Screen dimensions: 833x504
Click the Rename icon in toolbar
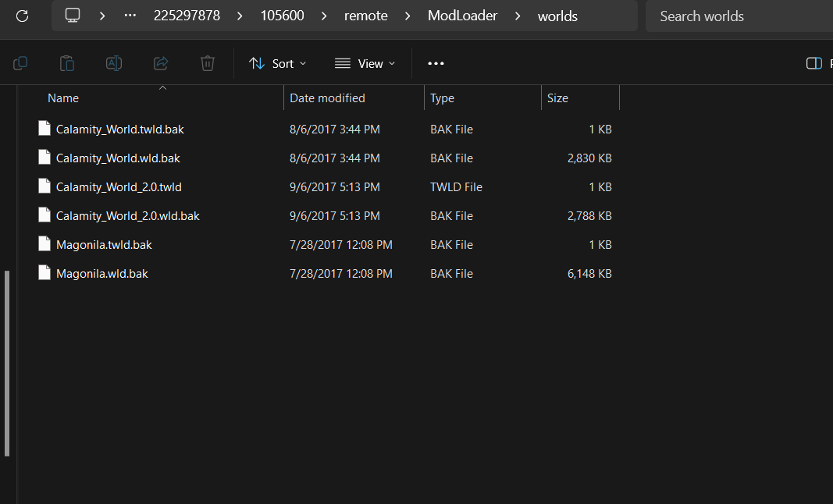click(114, 63)
